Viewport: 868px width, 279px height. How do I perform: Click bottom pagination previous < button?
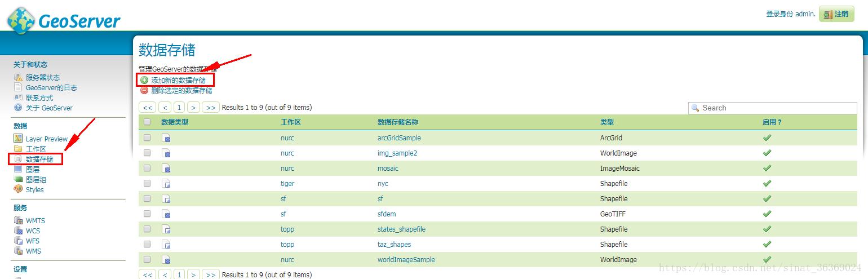(165, 274)
